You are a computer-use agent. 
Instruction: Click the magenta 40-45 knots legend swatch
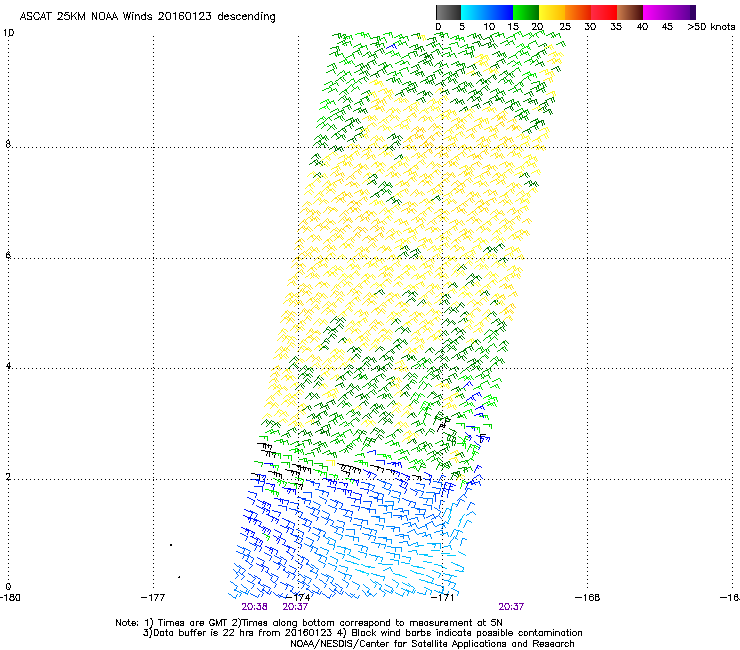tap(656, 12)
